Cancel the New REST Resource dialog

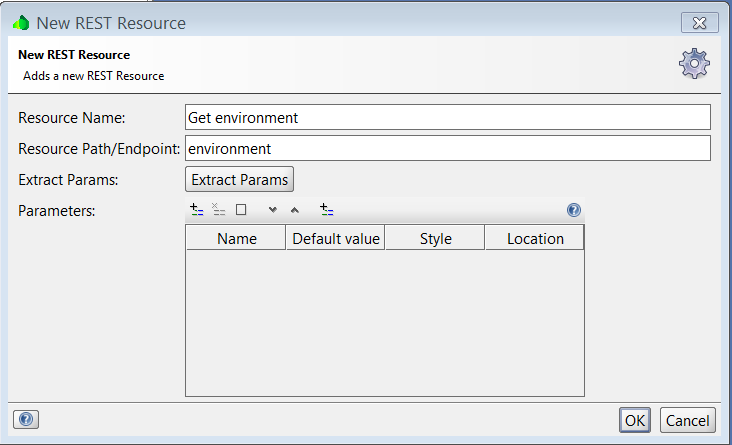[687, 420]
